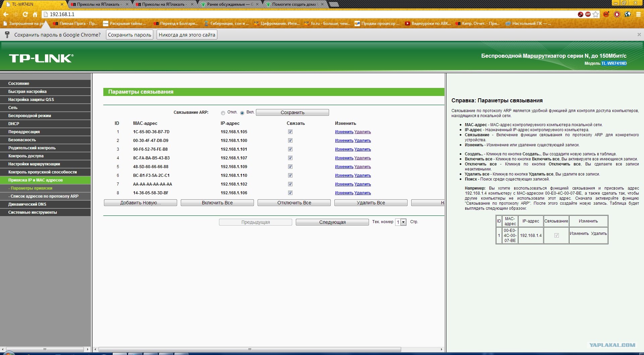Reload the router page

[x=25, y=14]
